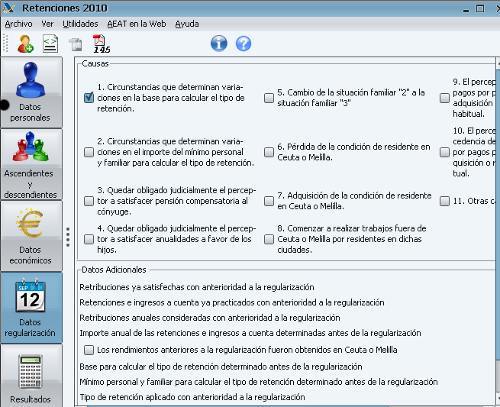Image resolution: width=500 pixels, height=407 pixels.
Task: Select Datos regularización calendar section
Action: (31, 308)
